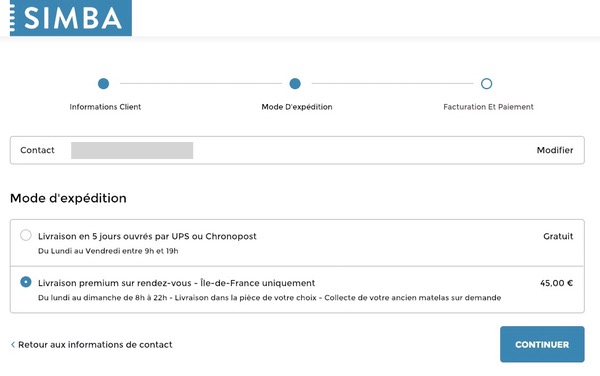Image resolution: width=600 pixels, height=376 pixels.
Task: Click the 45,00 € price label
Action: click(556, 283)
